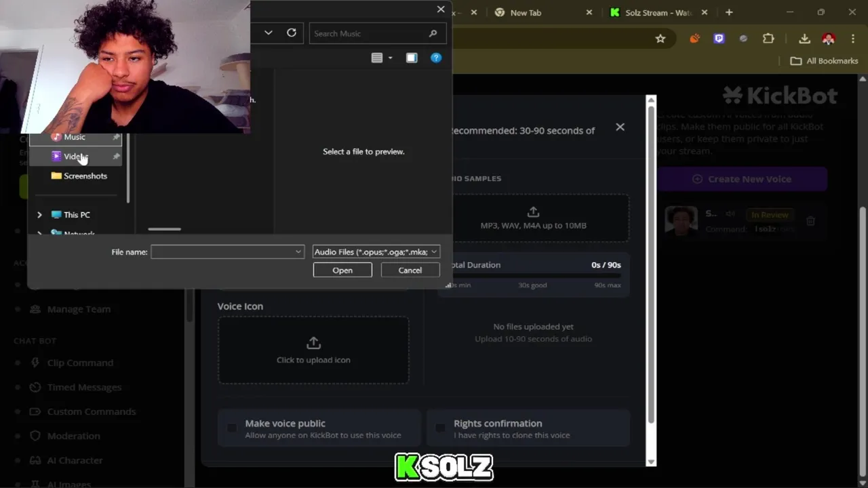Click the Clip Command sidebar icon
This screenshot has width=868, height=488.
click(x=35, y=363)
